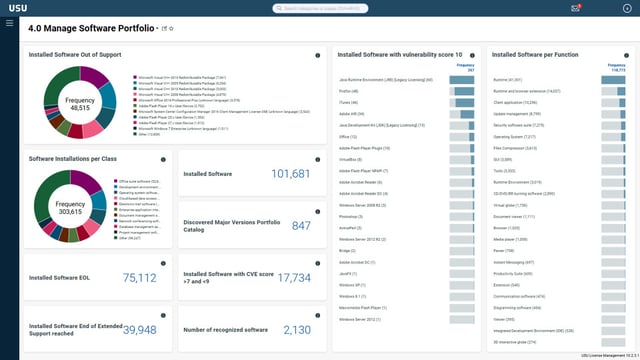Image resolution: width=640 pixels, height=360 pixels.
Task: Click the Frequency 48,515 donut center
Action: pos(80,104)
